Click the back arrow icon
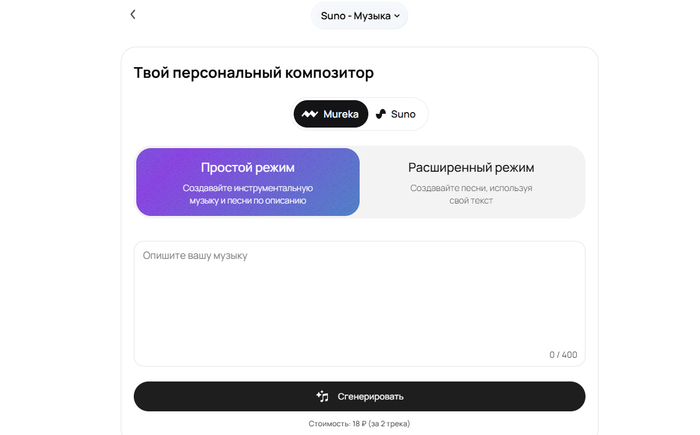700x435 pixels. (x=133, y=15)
